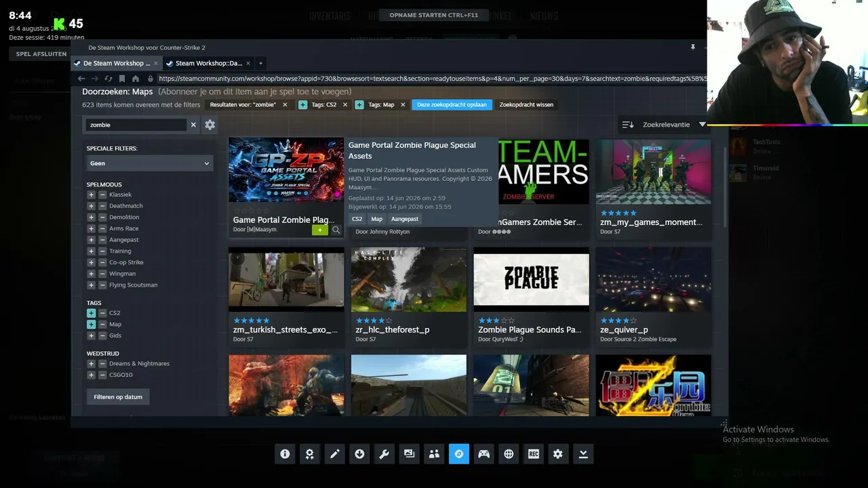868x488 pixels.
Task: Reload the workshop page
Action: (108, 79)
